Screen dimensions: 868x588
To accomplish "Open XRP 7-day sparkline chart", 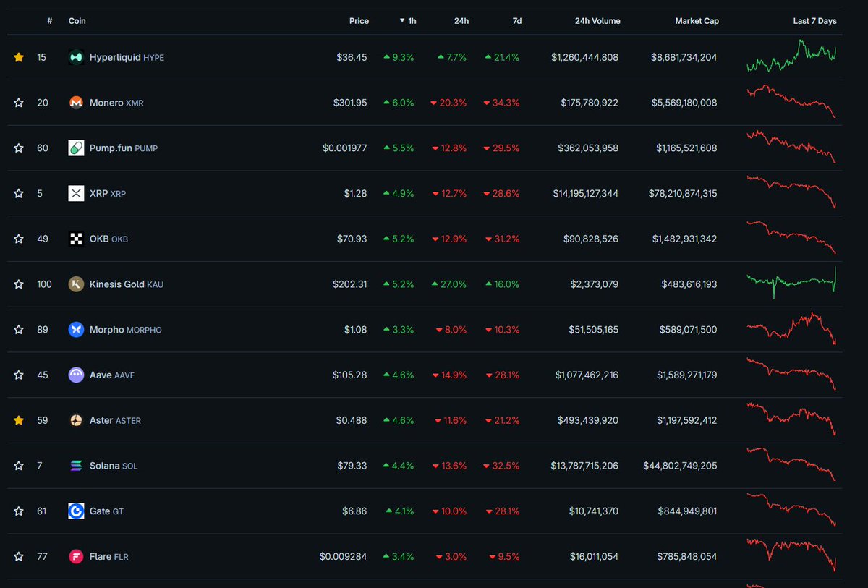I will (791, 192).
